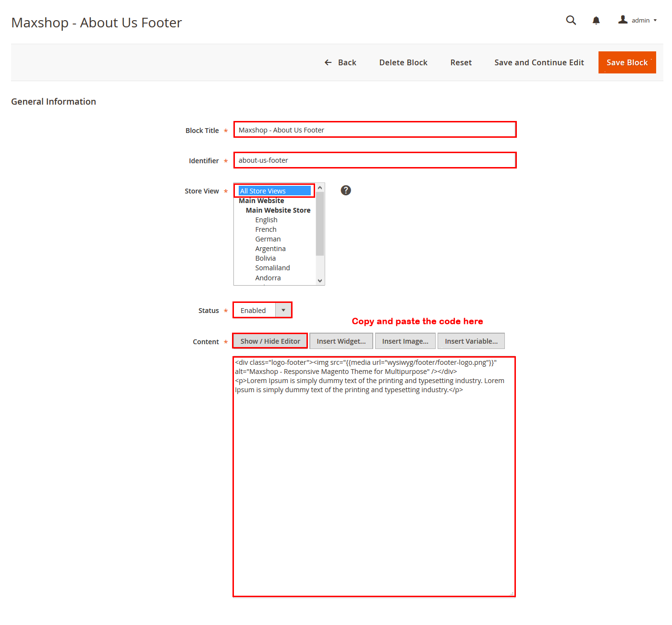Open the notifications bell icon

point(596,20)
